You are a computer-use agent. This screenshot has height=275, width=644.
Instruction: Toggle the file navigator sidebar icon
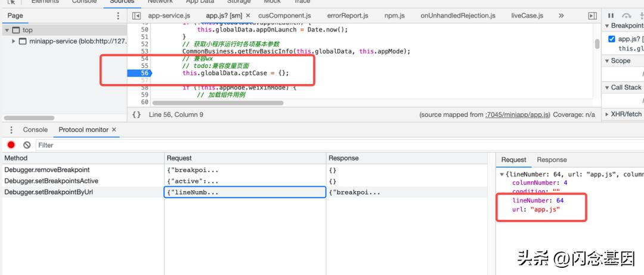(x=136, y=16)
